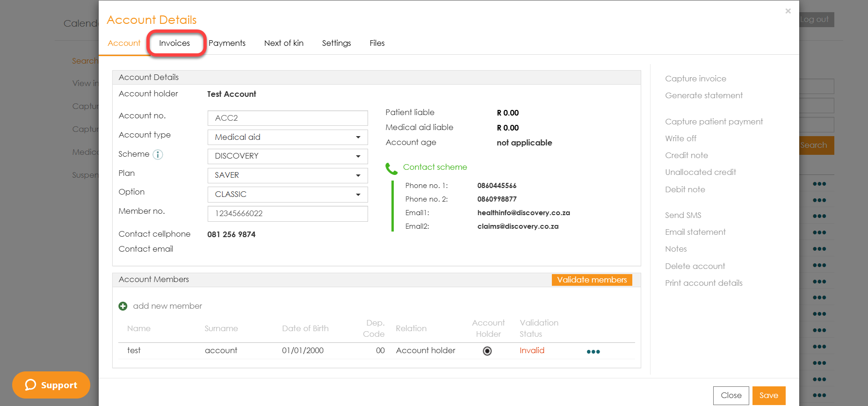
Task: Expand the Option dropdown showing CLASSIC
Action: click(x=287, y=195)
